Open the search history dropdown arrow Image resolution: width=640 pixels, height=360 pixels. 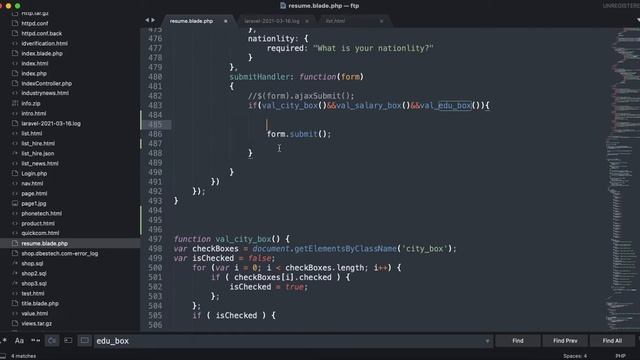[x=487, y=341]
